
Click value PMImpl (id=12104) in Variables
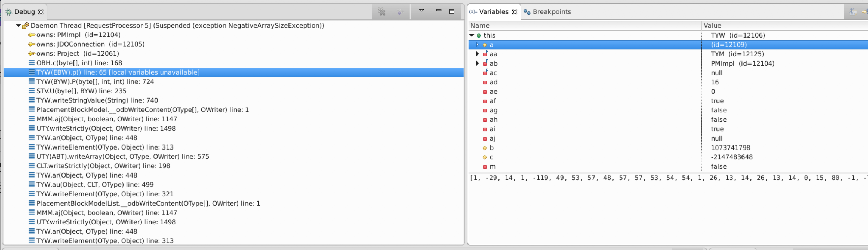pyautogui.click(x=742, y=63)
